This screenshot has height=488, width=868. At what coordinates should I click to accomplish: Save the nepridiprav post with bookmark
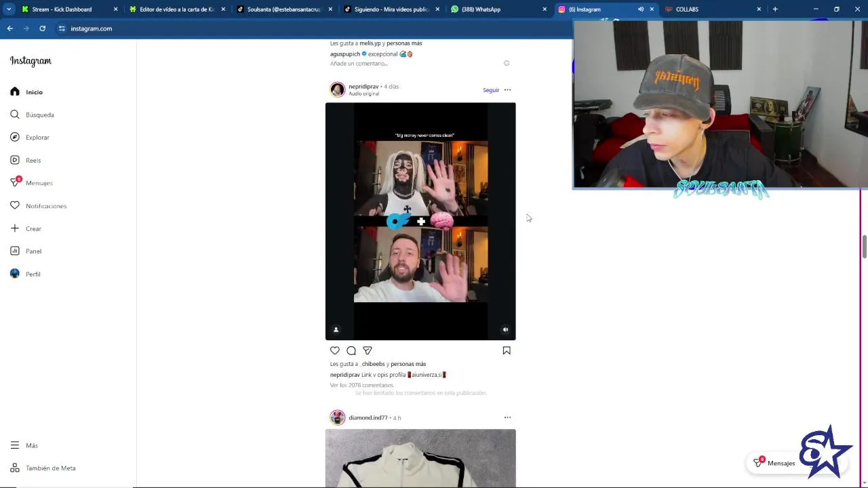(x=507, y=350)
